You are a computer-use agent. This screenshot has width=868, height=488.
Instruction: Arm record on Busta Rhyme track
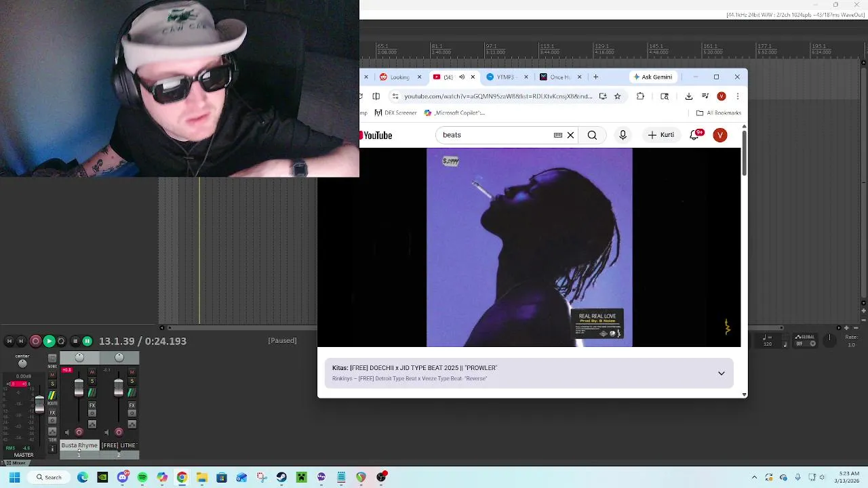[79, 432]
